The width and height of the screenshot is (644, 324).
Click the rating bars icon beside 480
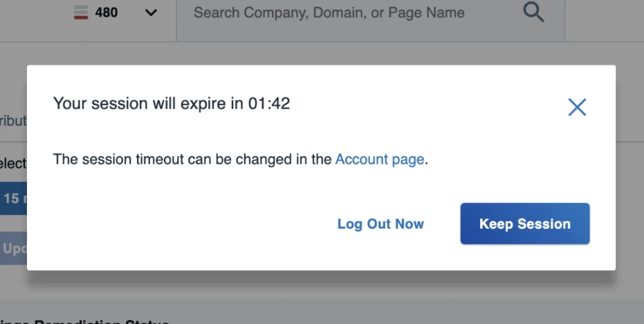click(82, 12)
